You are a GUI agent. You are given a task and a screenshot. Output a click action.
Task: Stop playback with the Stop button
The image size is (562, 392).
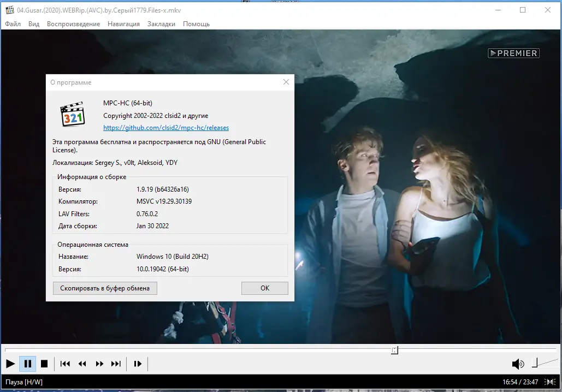click(x=44, y=364)
